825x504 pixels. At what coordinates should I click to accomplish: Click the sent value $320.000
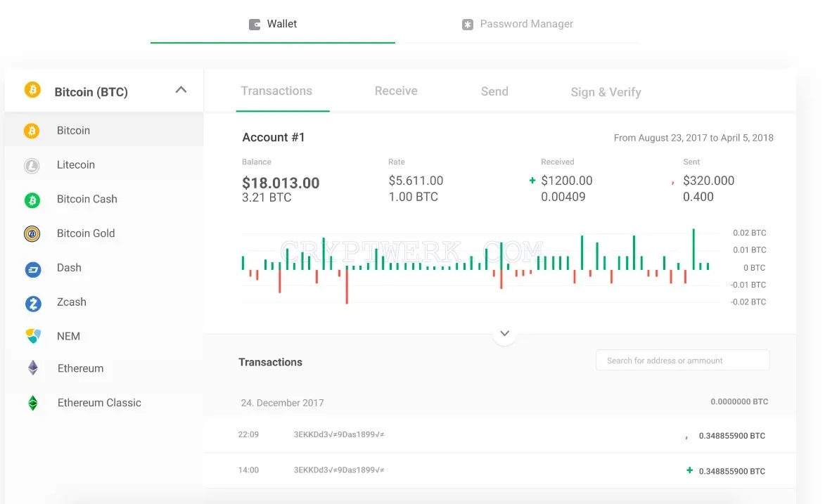[x=708, y=181]
